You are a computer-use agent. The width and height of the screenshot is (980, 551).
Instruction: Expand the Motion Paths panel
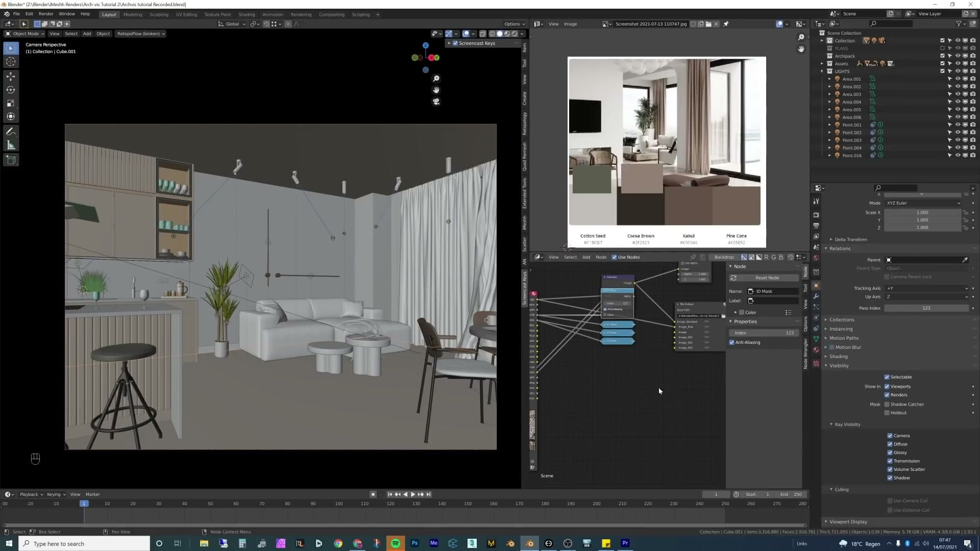[x=844, y=338]
